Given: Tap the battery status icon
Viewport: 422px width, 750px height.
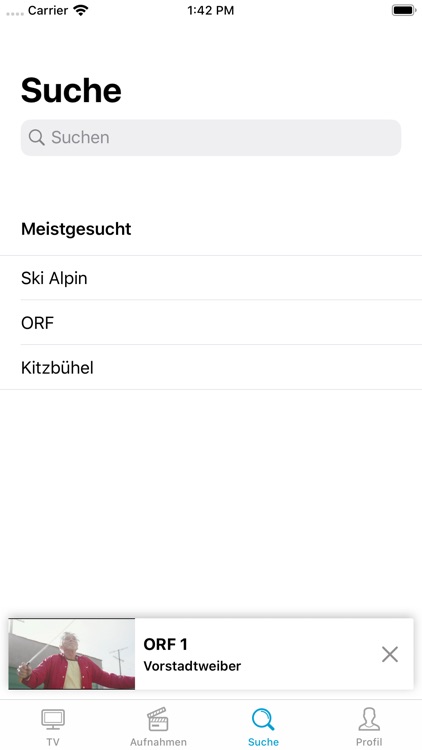Looking at the screenshot, I should (x=404, y=10).
